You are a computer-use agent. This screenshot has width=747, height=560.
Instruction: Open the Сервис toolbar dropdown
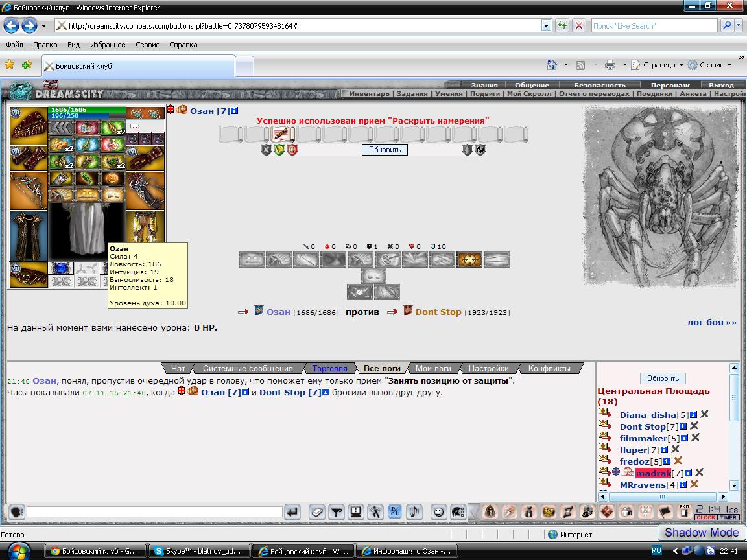(x=710, y=65)
